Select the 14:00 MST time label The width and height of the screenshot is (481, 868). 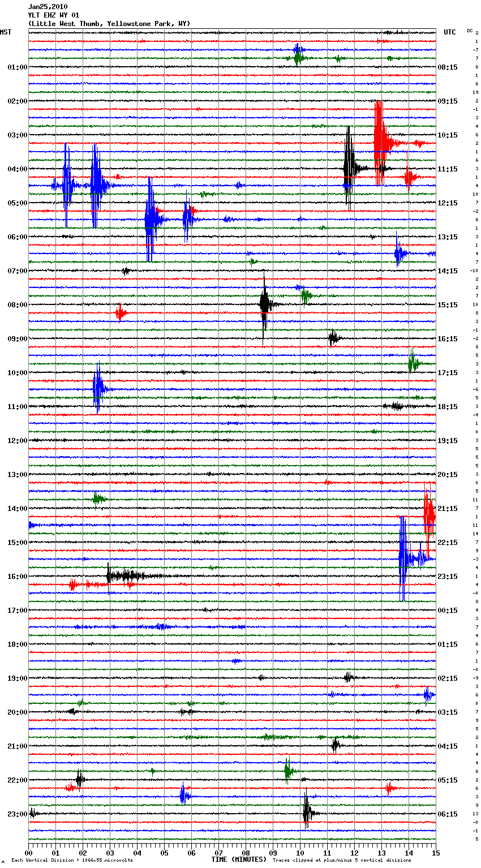pos(17,509)
